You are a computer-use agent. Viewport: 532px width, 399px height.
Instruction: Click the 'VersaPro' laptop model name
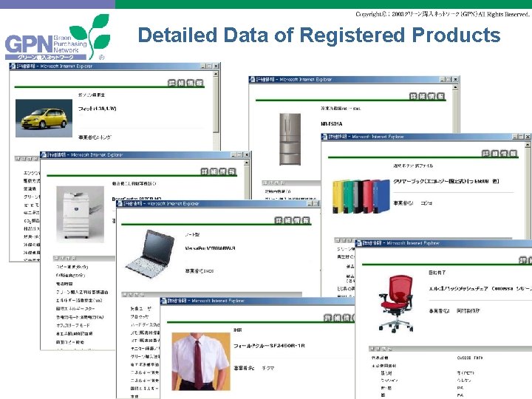tap(210, 248)
